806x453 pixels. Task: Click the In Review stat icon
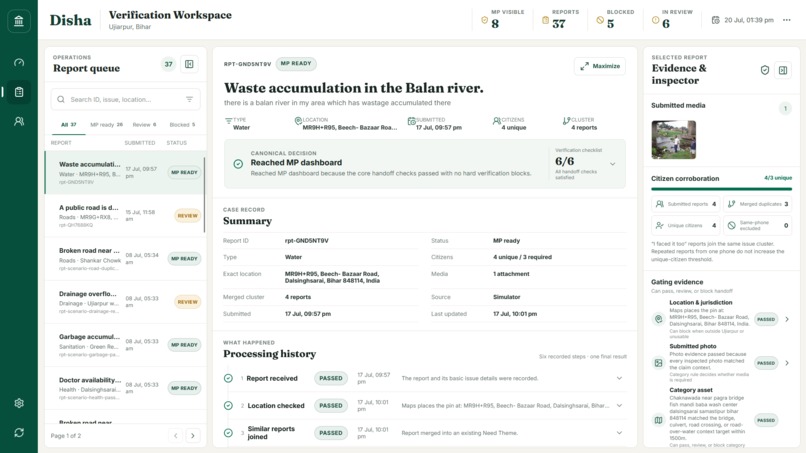655,20
